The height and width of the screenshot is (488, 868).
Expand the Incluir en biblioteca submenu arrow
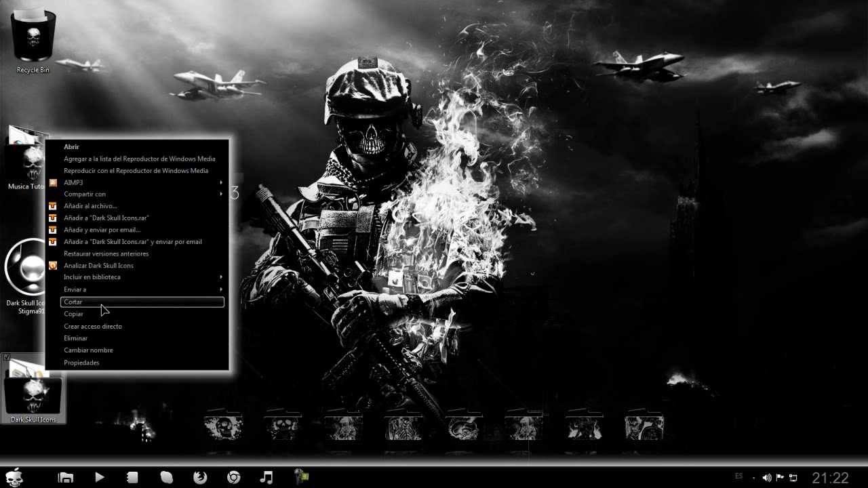click(221, 277)
